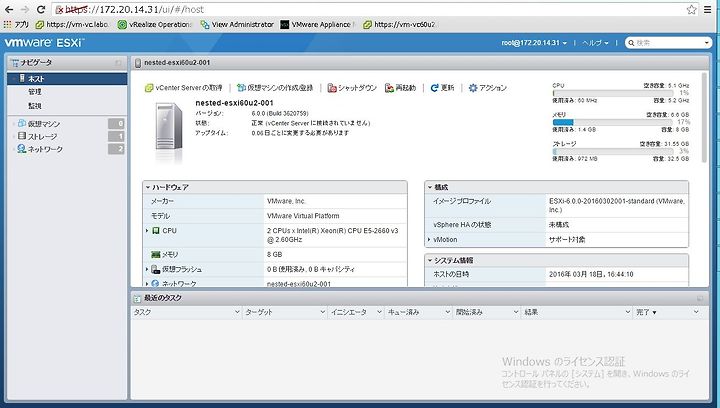
Task: Open the イニシエータ column dropdown
Action: click(x=379, y=312)
